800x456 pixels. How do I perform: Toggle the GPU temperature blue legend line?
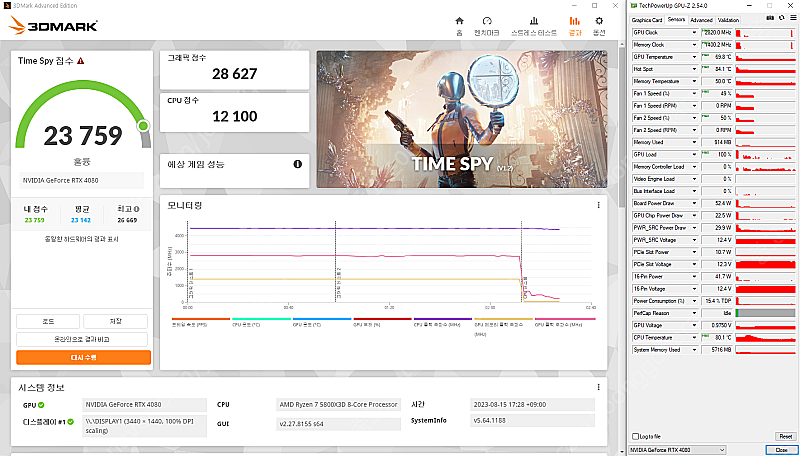[x=321, y=319]
